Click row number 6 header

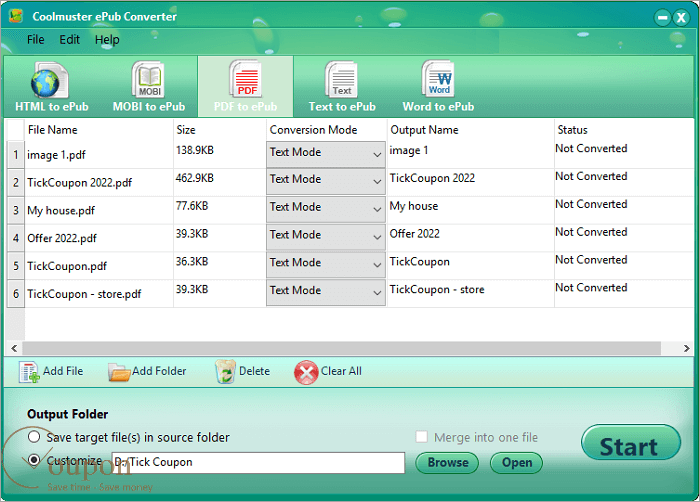coord(16,293)
